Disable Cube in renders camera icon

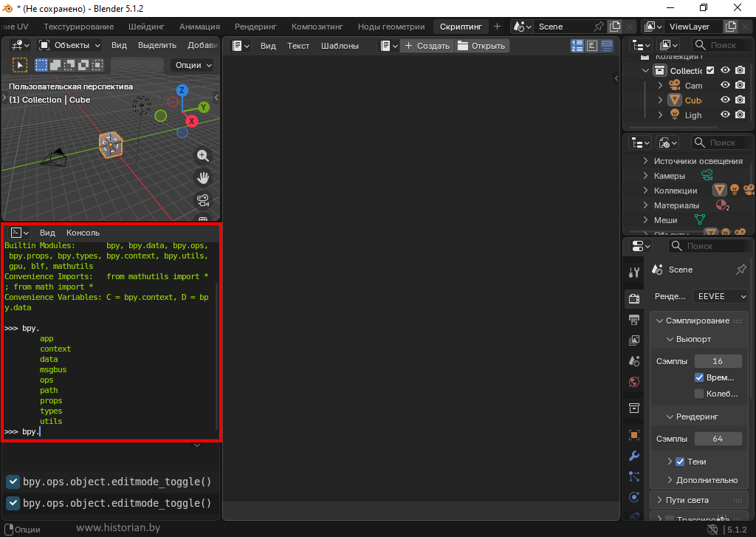[x=740, y=100]
